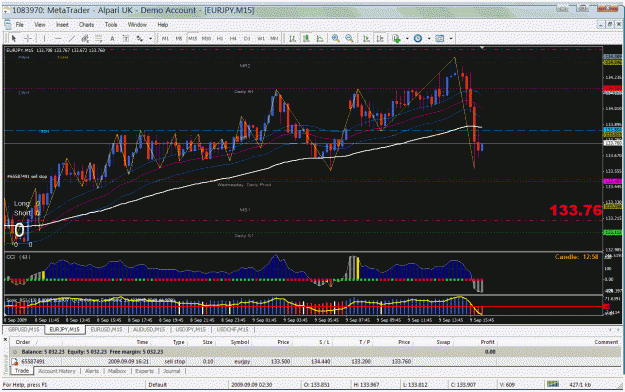Click the Default profile in status bar
The width and height of the screenshot is (625, 392).
[157, 385]
